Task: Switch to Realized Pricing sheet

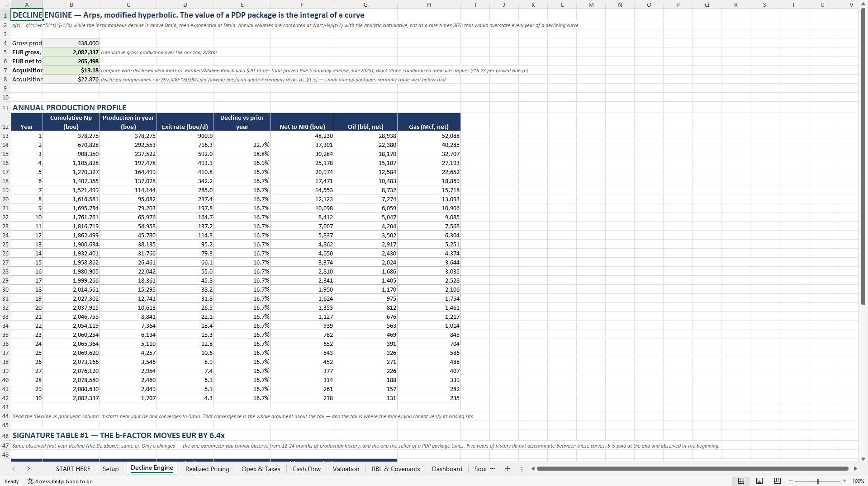Action: [207, 469]
